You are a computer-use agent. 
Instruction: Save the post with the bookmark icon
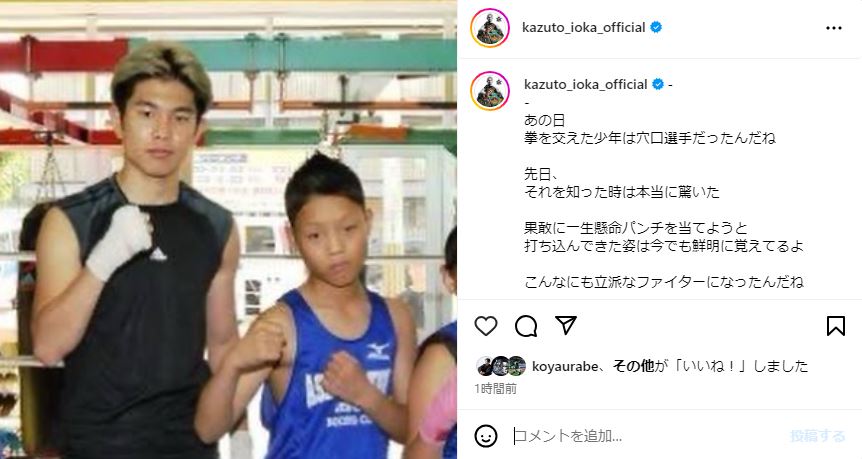point(836,326)
